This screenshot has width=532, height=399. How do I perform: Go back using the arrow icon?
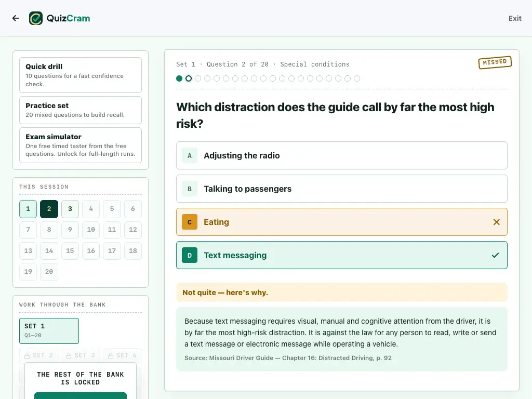click(x=16, y=18)
